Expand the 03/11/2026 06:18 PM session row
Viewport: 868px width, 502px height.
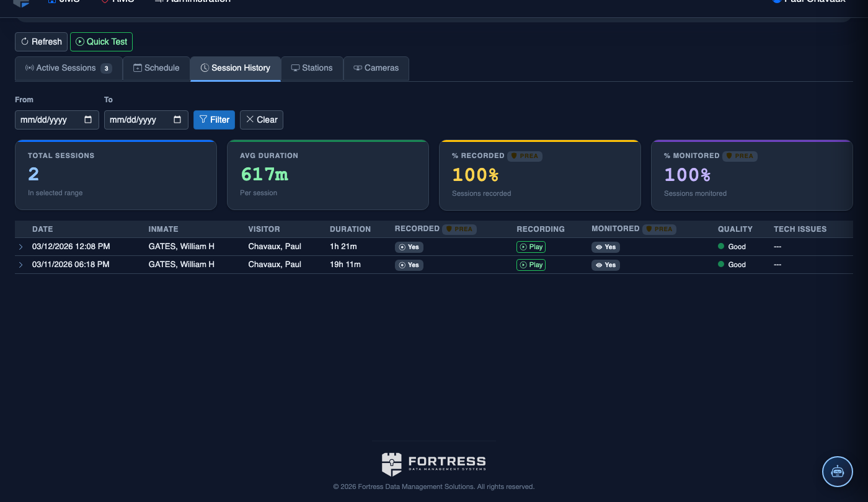[20, 265]
